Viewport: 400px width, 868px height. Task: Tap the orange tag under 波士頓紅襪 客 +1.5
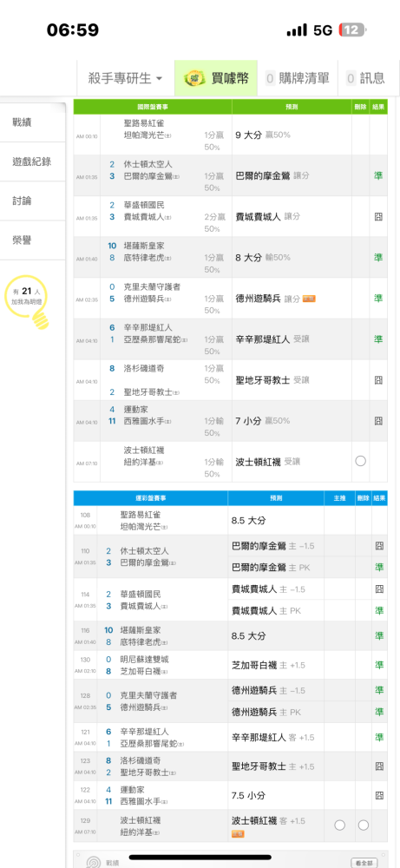(x=239, y=833)
